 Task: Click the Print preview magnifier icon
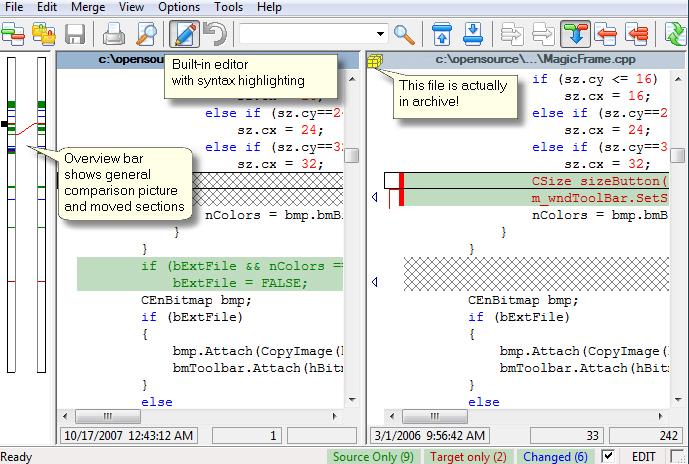coord(146,34)
